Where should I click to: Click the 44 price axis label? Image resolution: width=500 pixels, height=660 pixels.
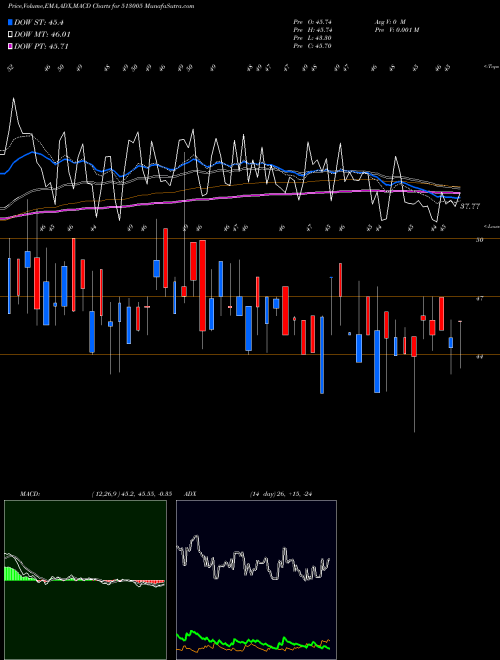(x=479, y=357)
